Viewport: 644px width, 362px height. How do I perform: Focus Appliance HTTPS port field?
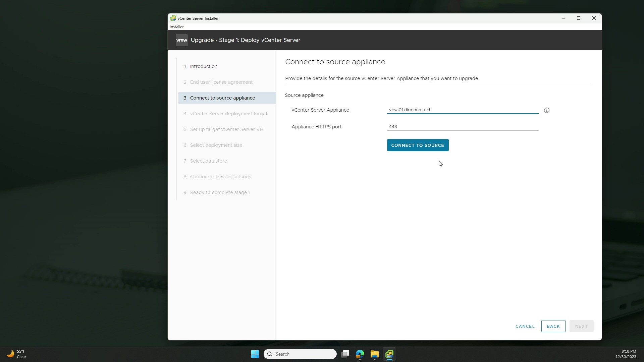463,127
